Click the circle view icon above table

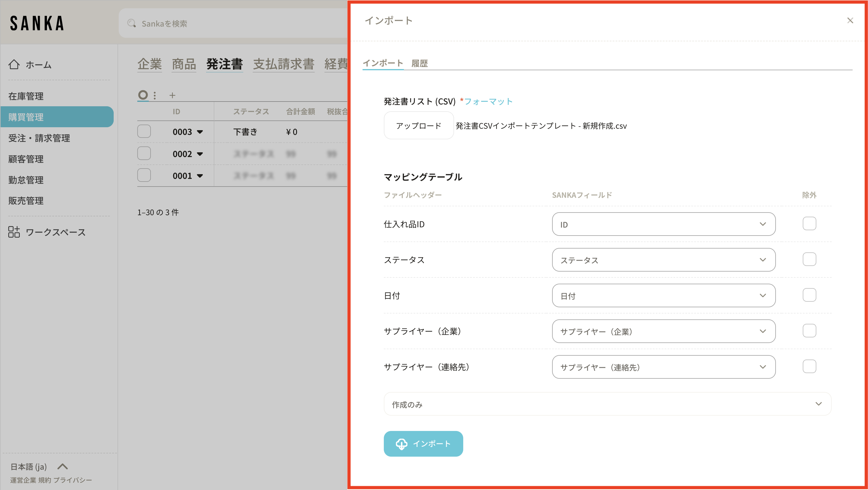(x=143, y=95)
